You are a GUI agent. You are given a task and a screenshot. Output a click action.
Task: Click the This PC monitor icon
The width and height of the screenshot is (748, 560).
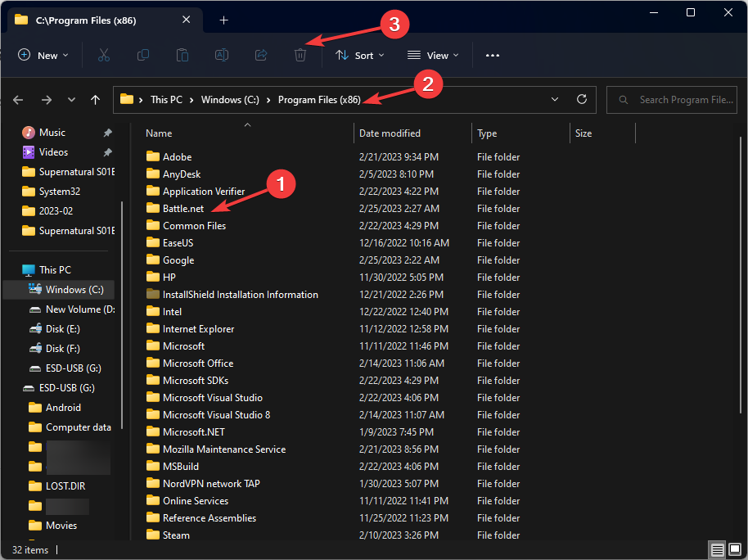[x=29, y=269]
